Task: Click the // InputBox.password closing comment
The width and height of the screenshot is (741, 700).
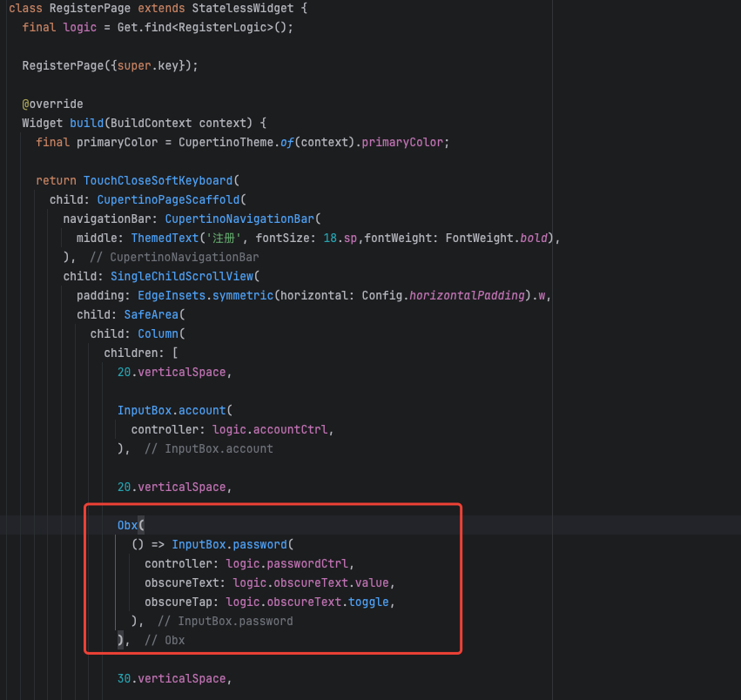Action: pos(226,622)
